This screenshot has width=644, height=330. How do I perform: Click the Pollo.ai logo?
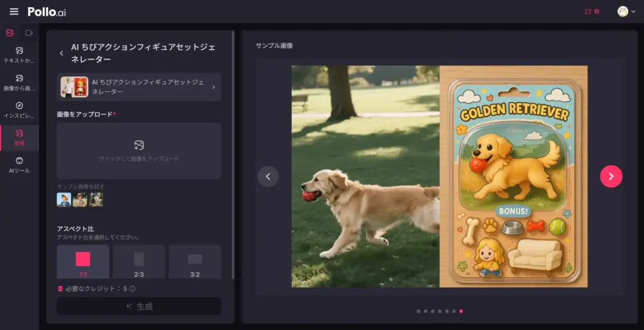tap(47, 12)
